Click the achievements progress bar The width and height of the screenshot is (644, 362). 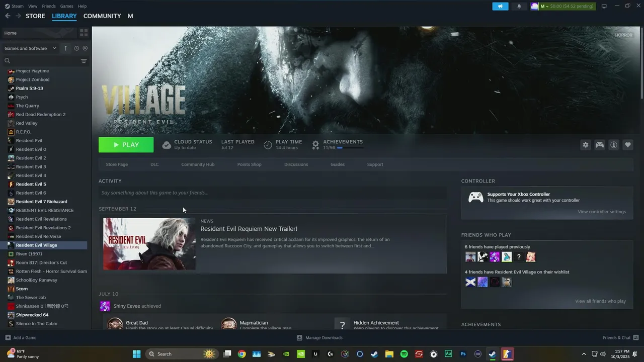(x=350, y=148)
